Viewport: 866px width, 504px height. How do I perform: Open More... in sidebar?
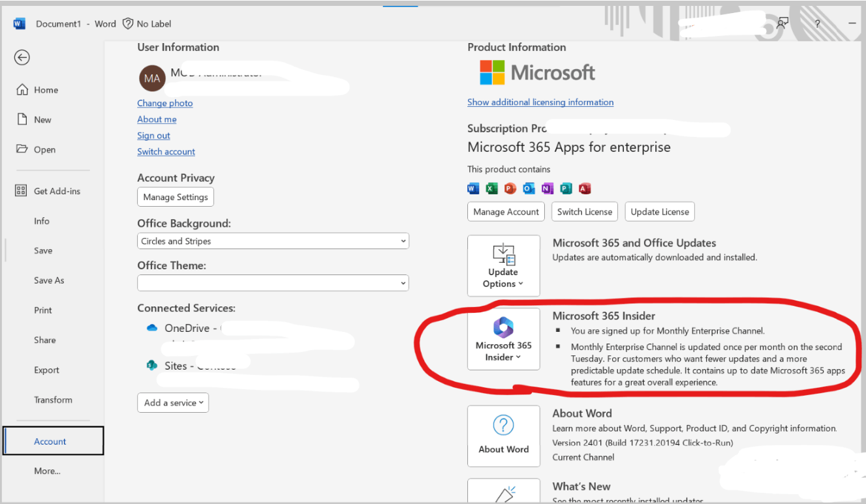tap(47, 471)
